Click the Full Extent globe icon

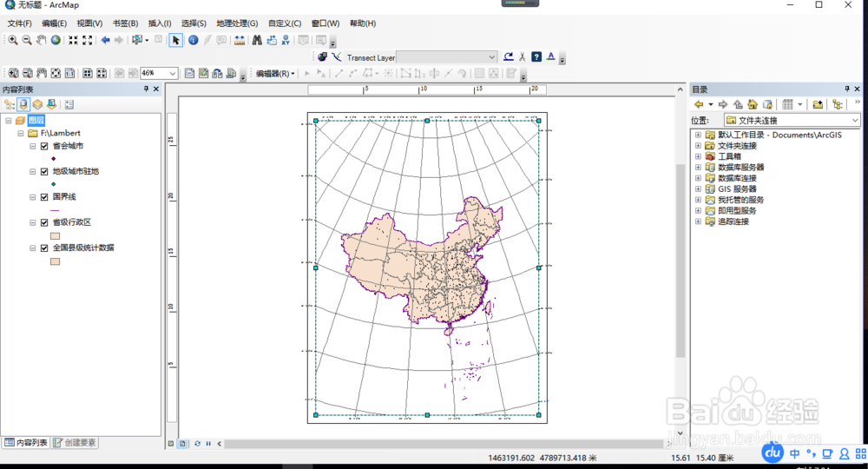click(x=56, y=40)
